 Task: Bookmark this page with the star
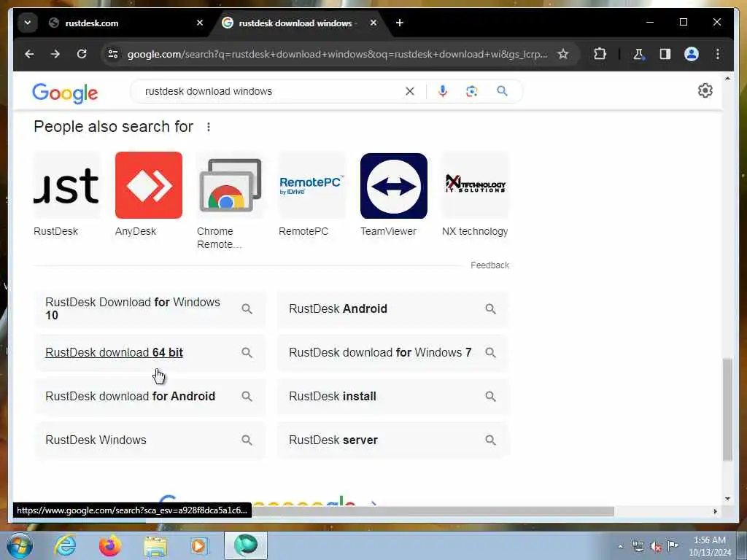pos(563,54)
